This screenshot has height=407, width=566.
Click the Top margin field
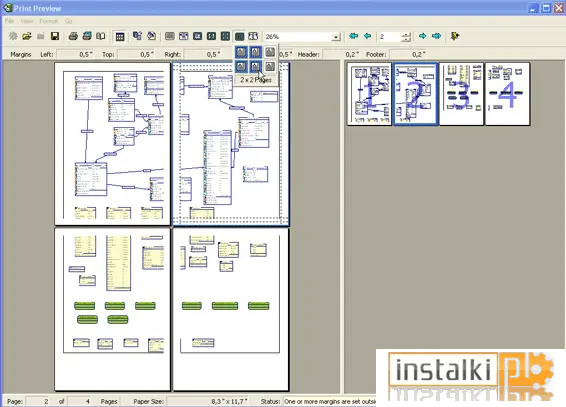coord(136,54)
